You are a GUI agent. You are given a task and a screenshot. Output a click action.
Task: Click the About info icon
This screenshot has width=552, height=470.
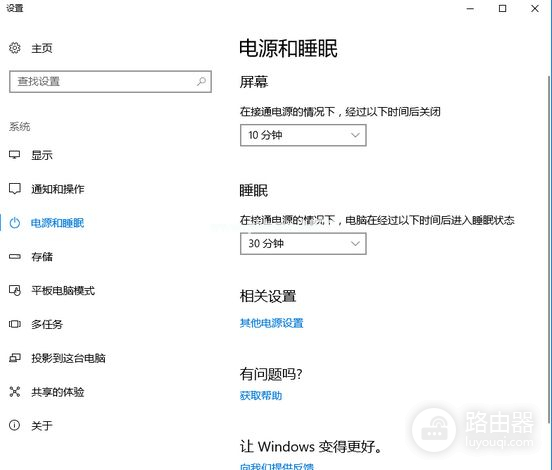(14, 425)
